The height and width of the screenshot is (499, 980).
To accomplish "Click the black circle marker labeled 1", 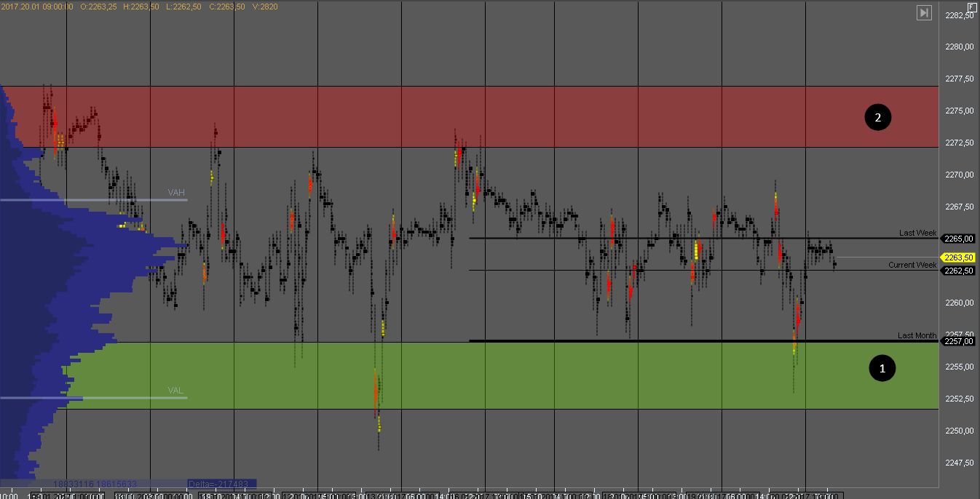I will (x=882, y=369).
